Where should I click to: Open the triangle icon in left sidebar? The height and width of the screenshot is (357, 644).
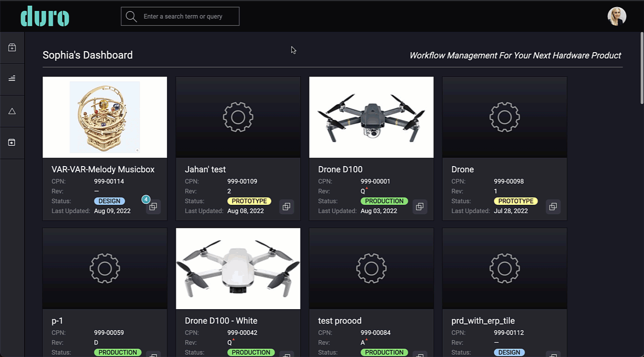point(12,111)
